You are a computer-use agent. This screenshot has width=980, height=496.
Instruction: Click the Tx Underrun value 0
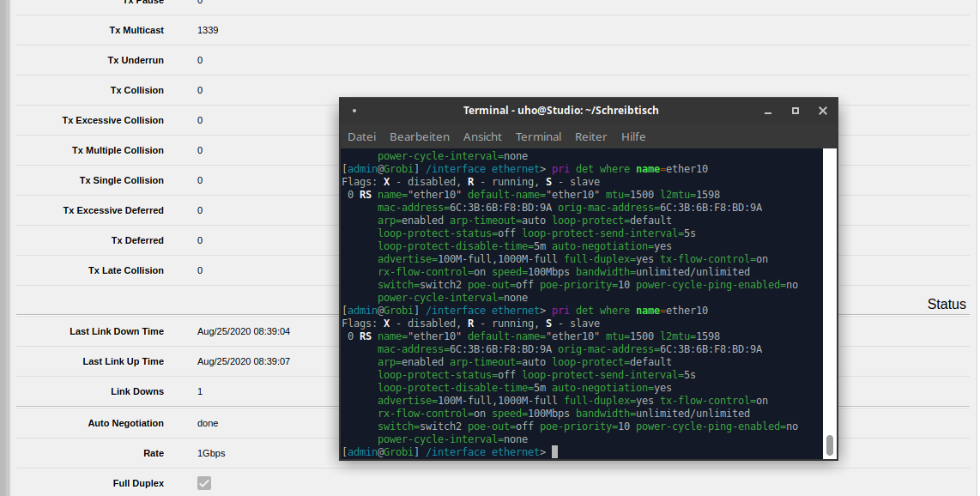point(200,60)
